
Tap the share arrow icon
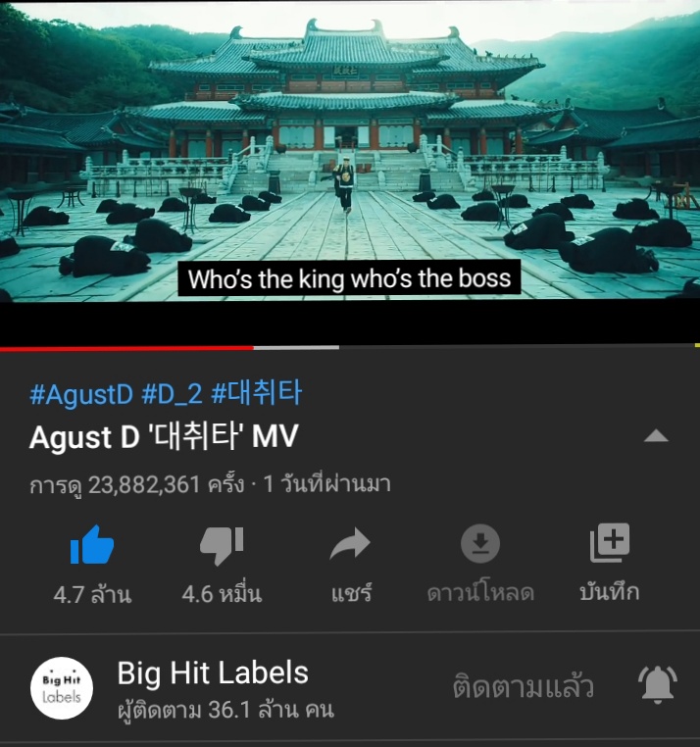tap(350, 543)
